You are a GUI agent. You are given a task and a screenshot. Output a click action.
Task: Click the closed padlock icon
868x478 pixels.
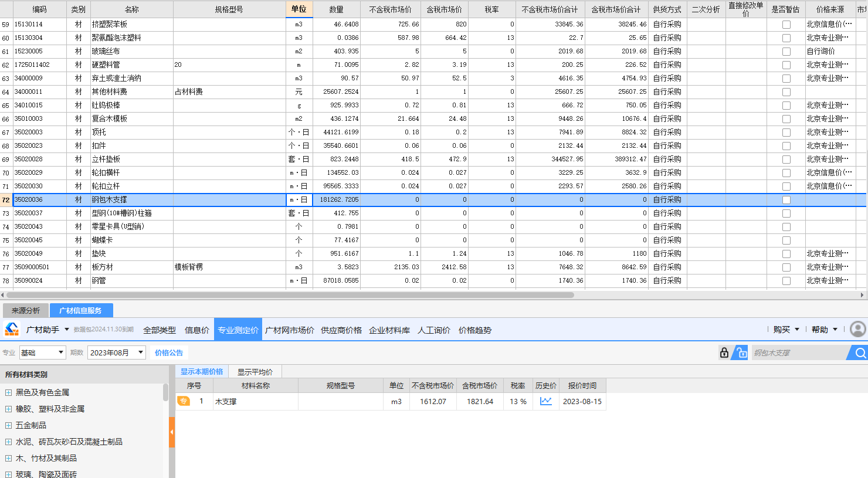pyautogui.click(x=724, y=352)
